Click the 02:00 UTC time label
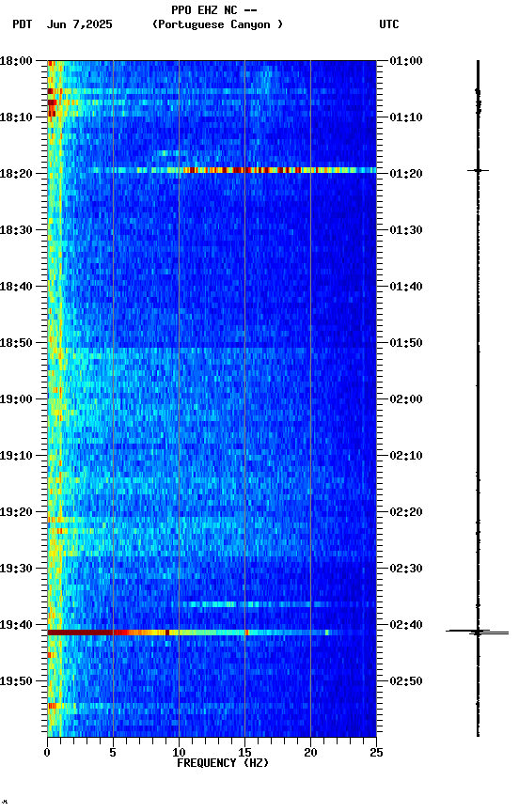The image size is (519, 812). 406,399
